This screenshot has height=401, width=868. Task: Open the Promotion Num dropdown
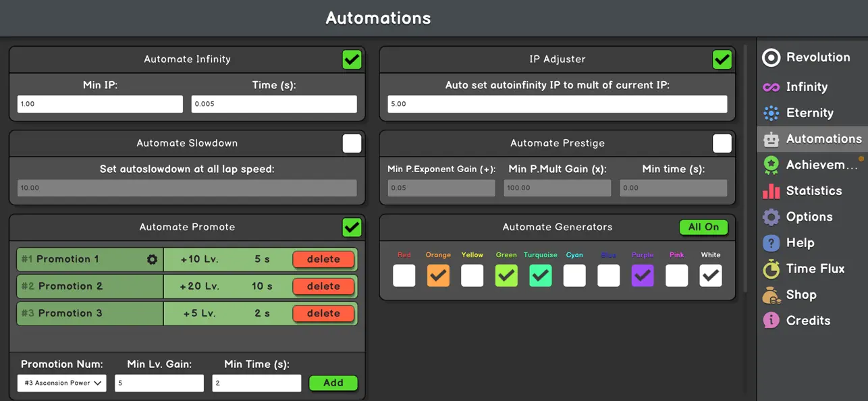coord(61,383)
